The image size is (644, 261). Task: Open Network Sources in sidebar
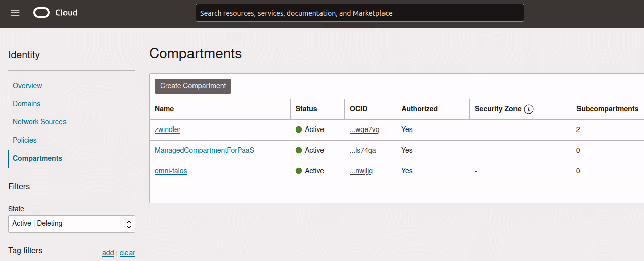pos(39,122)
